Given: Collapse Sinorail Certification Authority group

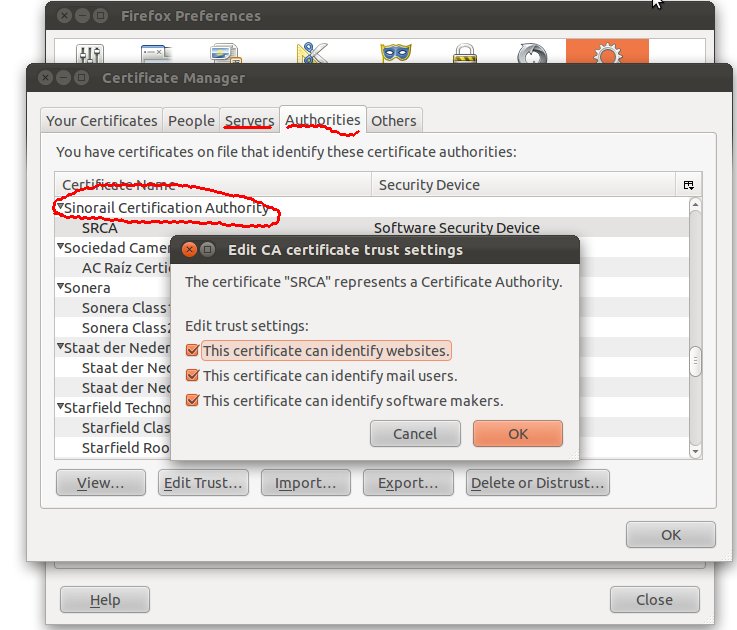Looking at the screenshot, I should click(x=60, y=206).
